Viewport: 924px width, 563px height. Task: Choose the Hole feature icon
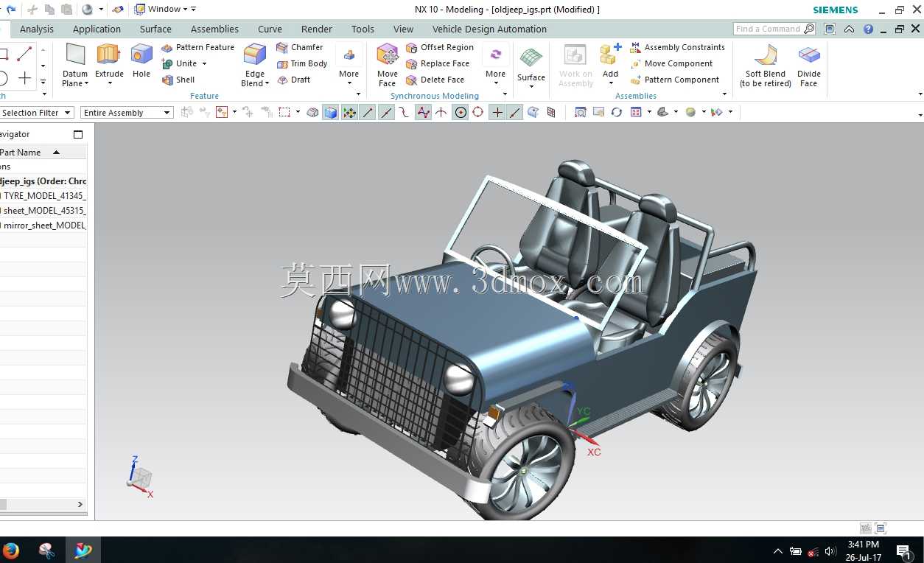click(x=141, y=55)
